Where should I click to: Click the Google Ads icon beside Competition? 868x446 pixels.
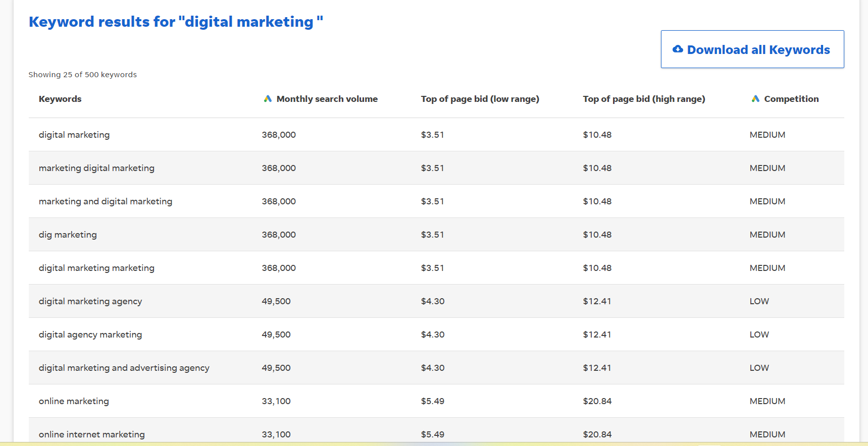[755, 99]
